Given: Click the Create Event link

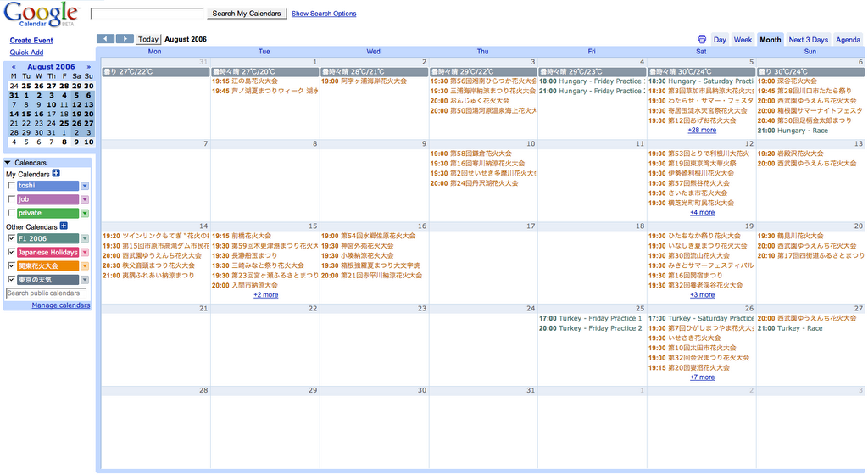Looking at the screenshot, I should point(31,41).
